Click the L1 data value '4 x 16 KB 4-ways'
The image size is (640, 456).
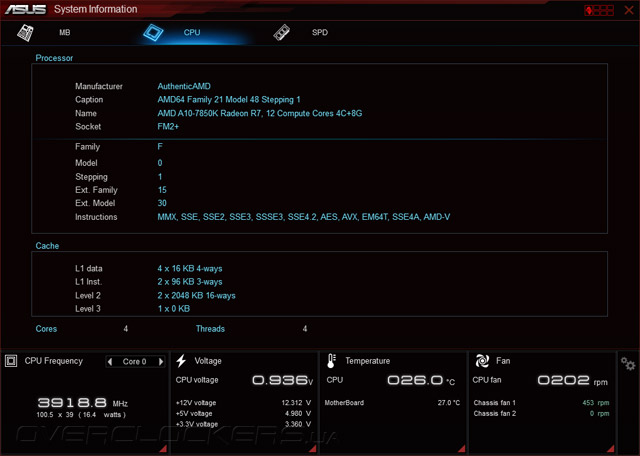190,268
